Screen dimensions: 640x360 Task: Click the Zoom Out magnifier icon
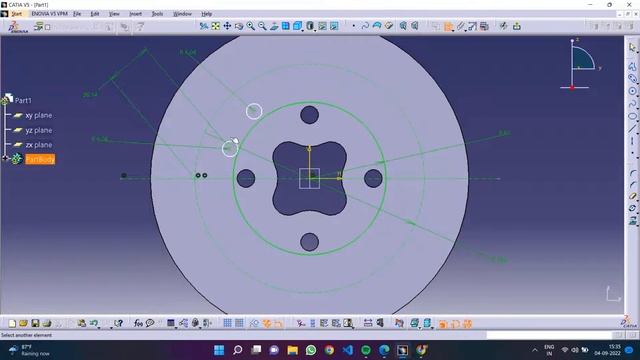click(262, 27)
